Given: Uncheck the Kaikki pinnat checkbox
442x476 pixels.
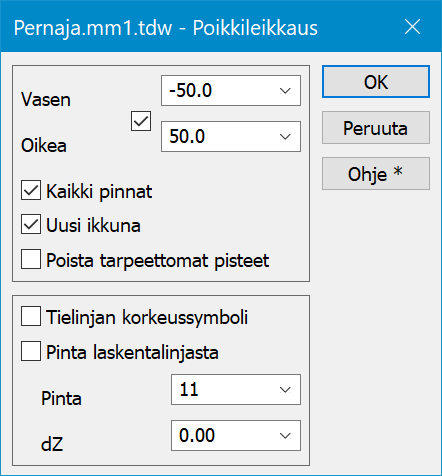Looking at the screenshot, I should coord(31,190).
